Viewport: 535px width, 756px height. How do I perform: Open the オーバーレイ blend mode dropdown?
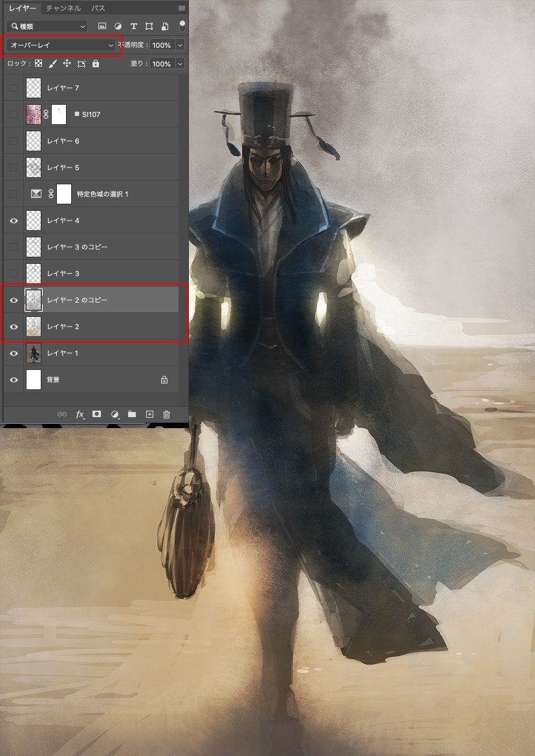pyautogui.click(x=61, y=45)
